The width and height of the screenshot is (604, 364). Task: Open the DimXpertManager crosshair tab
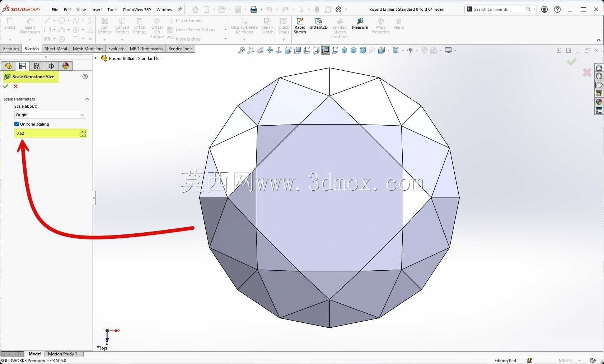coord(51,66)
